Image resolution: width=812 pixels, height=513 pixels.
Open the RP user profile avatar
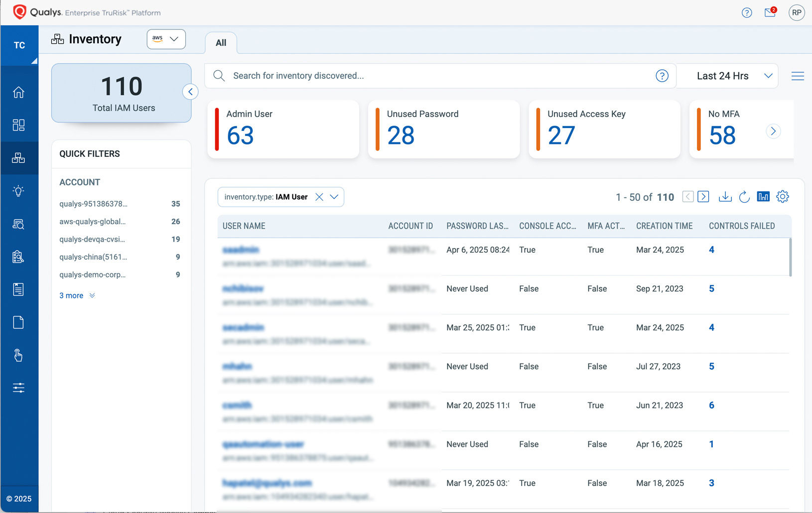(x=797, y=12)
